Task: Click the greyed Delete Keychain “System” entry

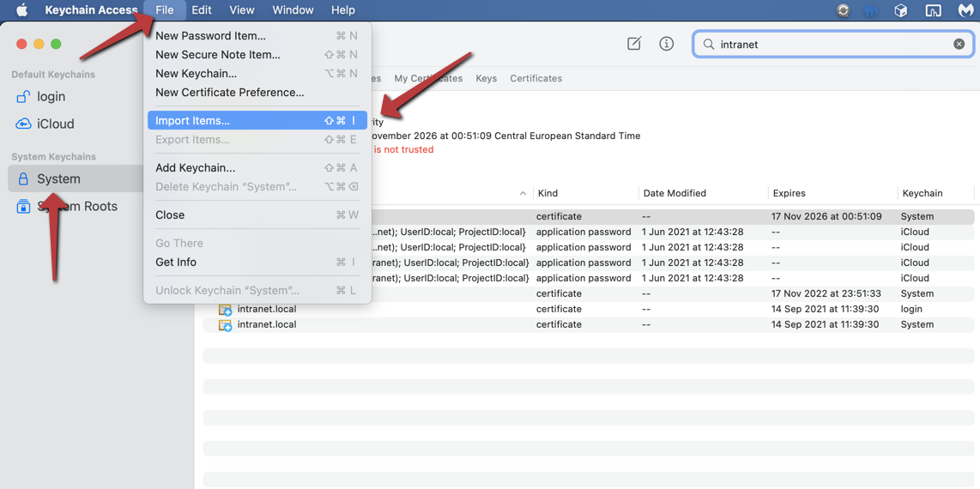Action: (257, 187)
